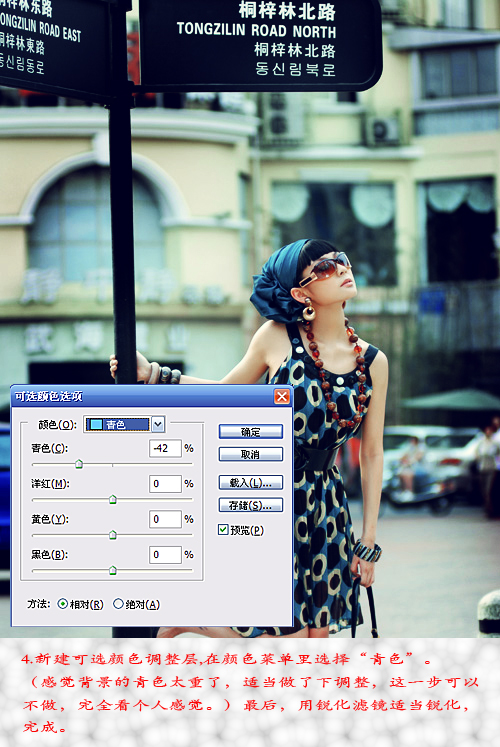
Task: Click the 青色(C) slider handle
Action: (79, 464)
